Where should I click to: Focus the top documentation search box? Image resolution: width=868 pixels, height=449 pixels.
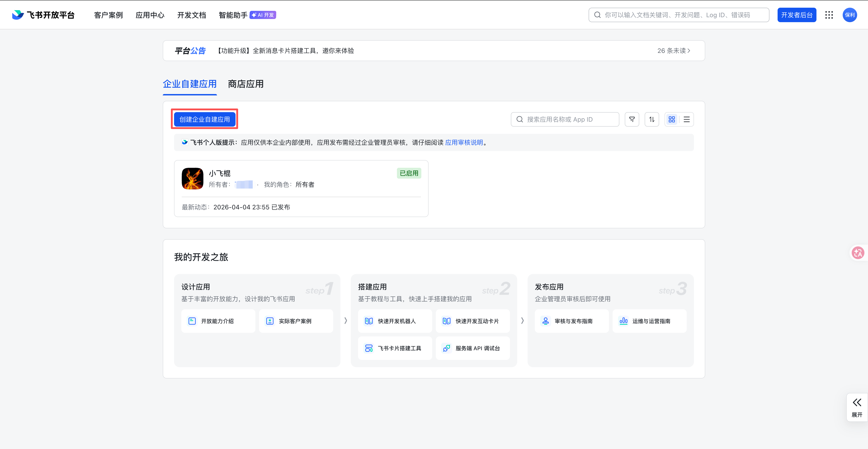[x=679, y=15]
